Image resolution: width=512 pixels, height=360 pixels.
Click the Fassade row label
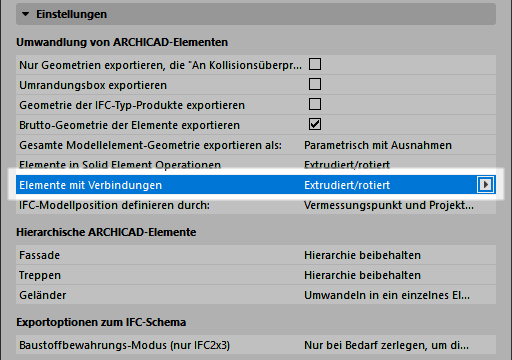tap(40, 255)
